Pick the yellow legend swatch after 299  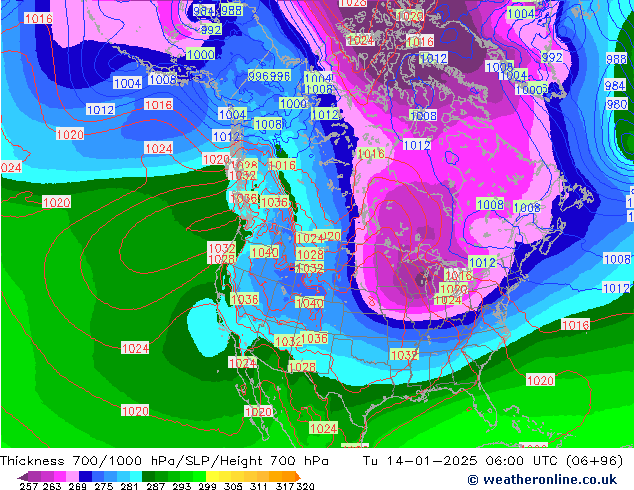[x=212, y=476]
